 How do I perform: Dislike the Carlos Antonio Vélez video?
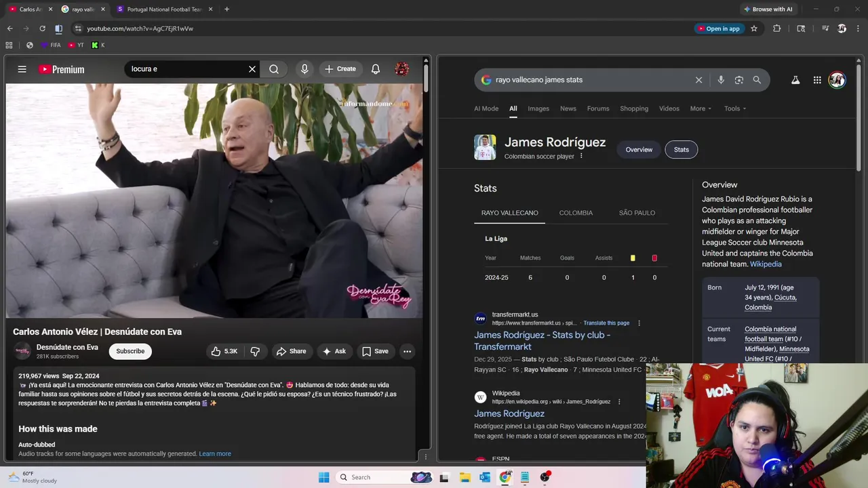(255, 351)
